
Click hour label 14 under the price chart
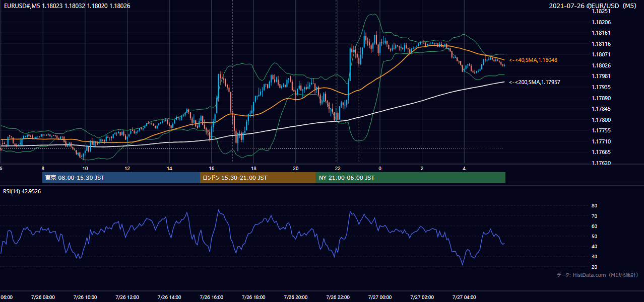click(x=169, y=169)
